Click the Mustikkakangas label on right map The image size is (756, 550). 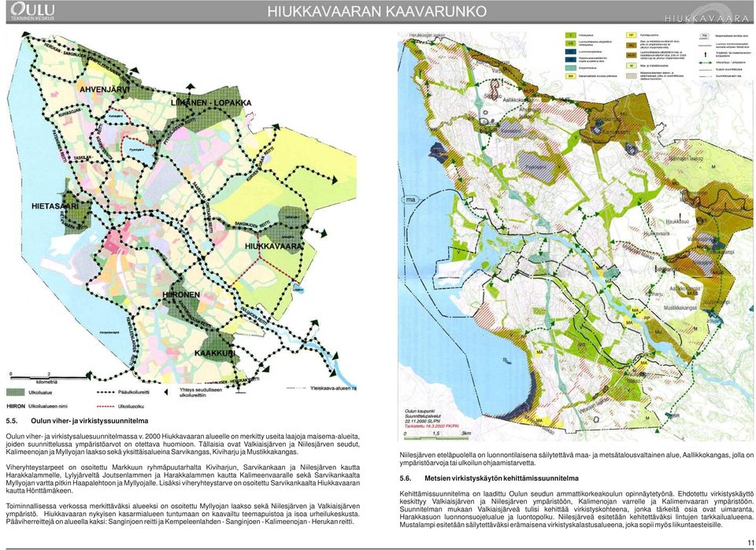pyautogui.click(x=680, y=307)
